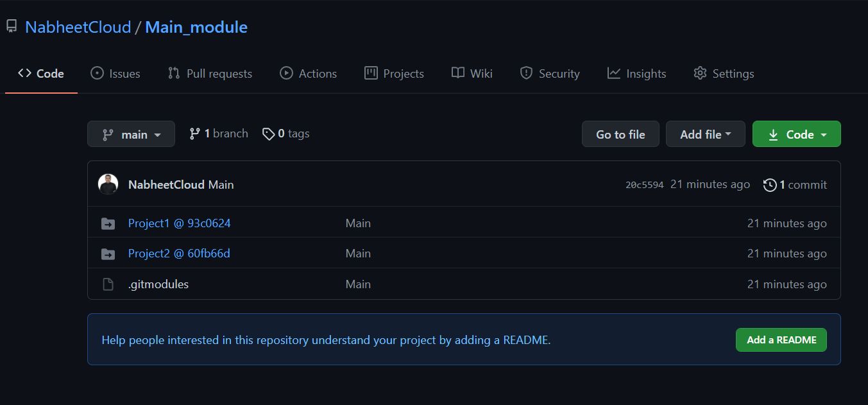Screen dimensions: 868x405
Task: Expand the green Code download dropdown
Action: click(796, 134)
